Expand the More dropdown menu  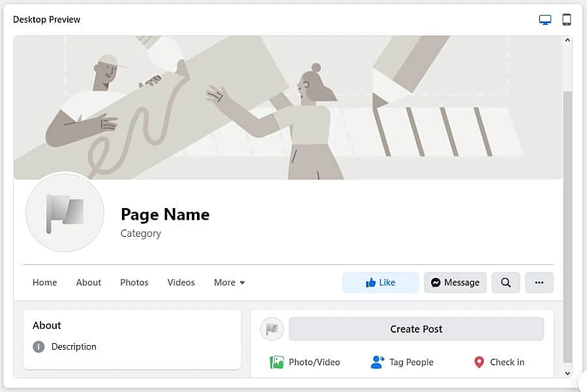[x=230, y=282]
